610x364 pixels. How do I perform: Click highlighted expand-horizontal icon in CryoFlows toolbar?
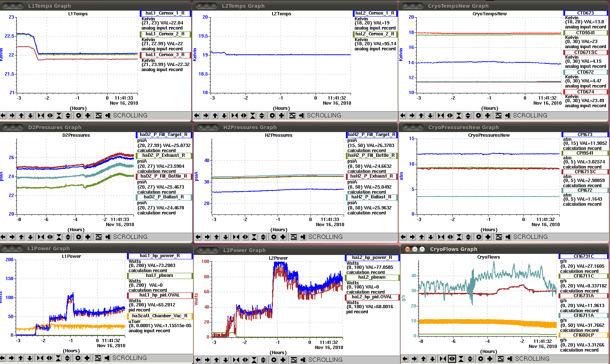[452, 359]
